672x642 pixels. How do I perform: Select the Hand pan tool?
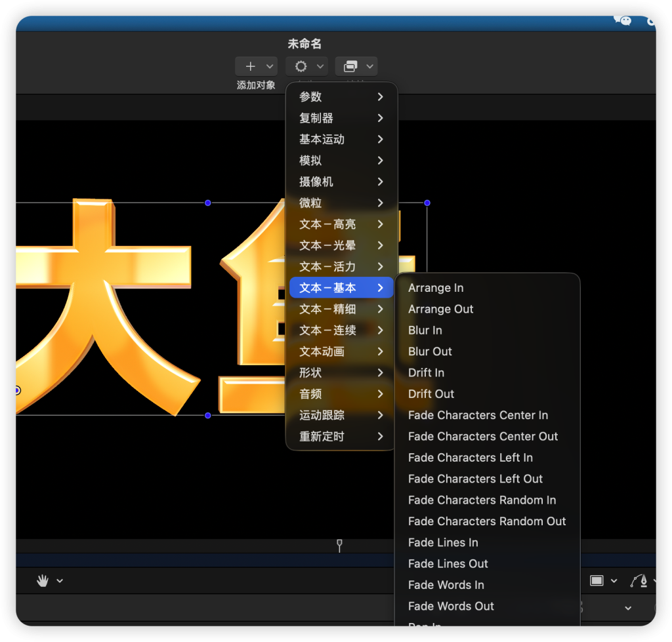click(43, 580)
